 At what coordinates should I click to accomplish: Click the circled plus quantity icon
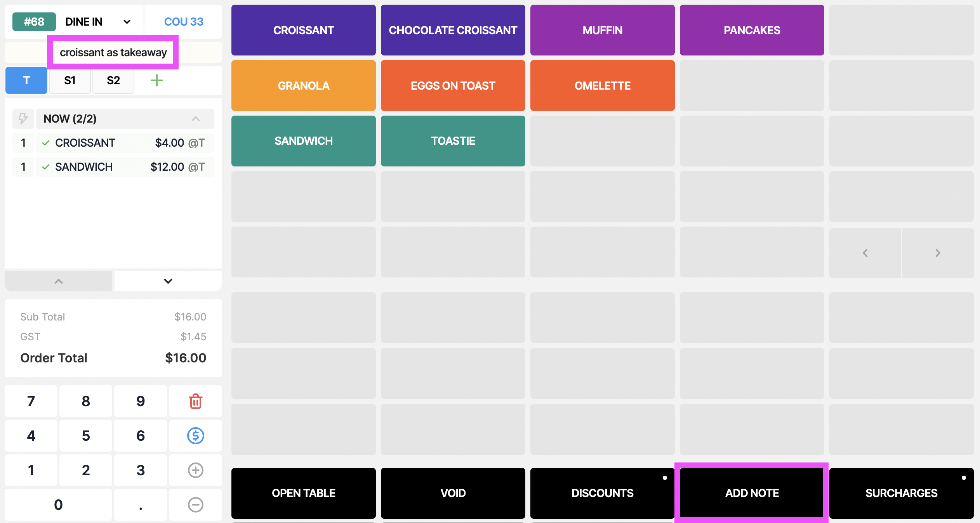(x=195, y=470)
